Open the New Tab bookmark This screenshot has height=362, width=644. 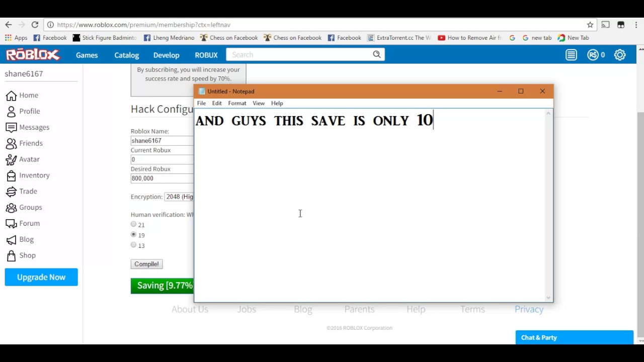(573, 38)
